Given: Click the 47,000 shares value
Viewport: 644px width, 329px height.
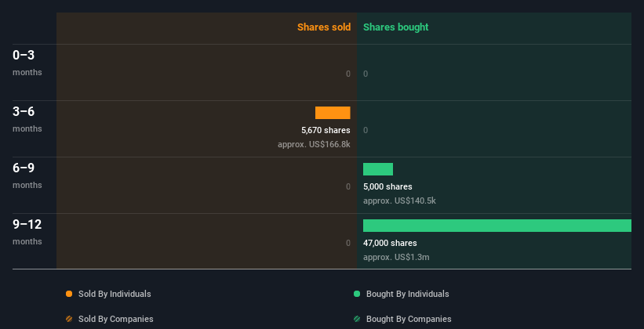Looking at the screenshot, I should point(390,243).
